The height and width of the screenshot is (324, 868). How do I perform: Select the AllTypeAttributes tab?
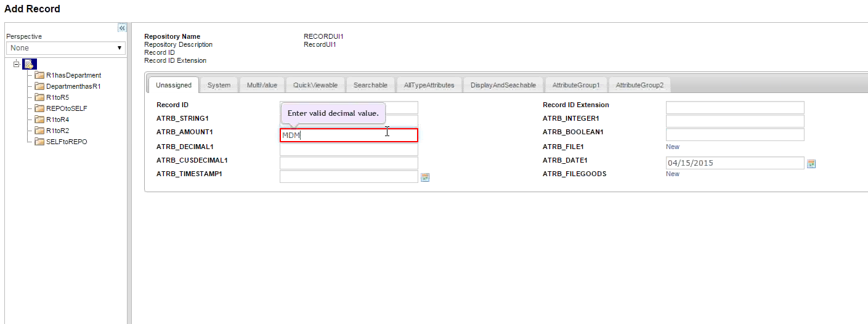(x=429, y=85)
